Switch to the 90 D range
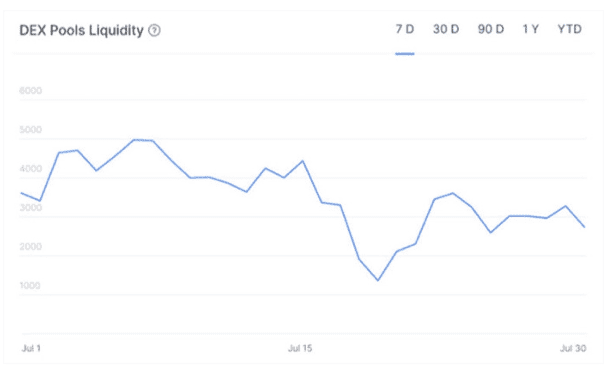The image size is (609, 376). pos(491,29)
